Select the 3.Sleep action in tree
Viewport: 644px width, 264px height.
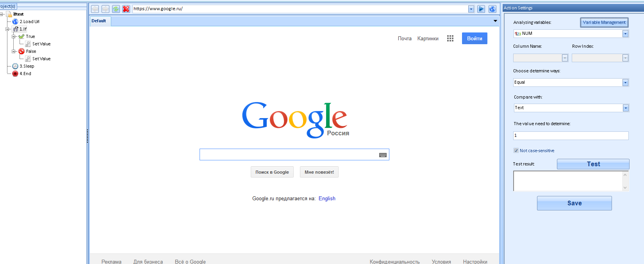27,66
